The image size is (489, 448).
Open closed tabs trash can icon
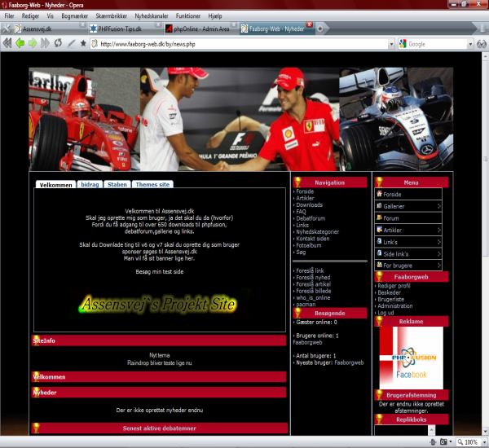[482, 29]
